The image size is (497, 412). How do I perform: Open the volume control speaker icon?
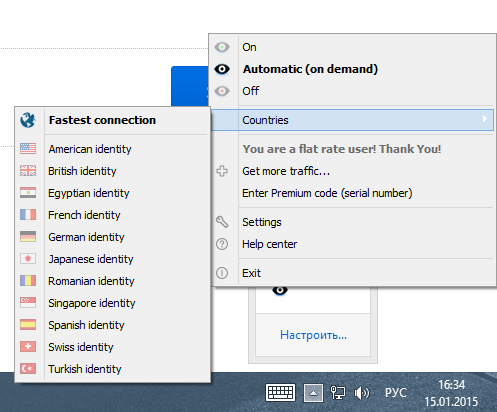point(361,393)
